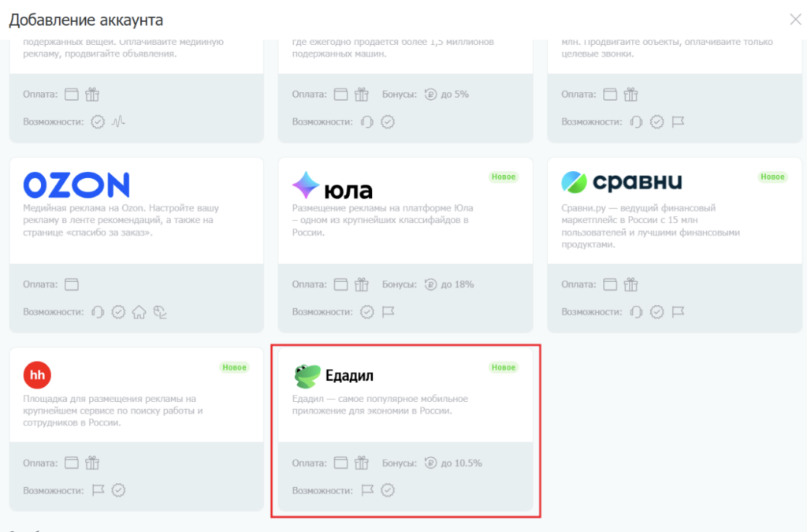
Task: Pick the Сравни logo
Action: tap(621, 181)
